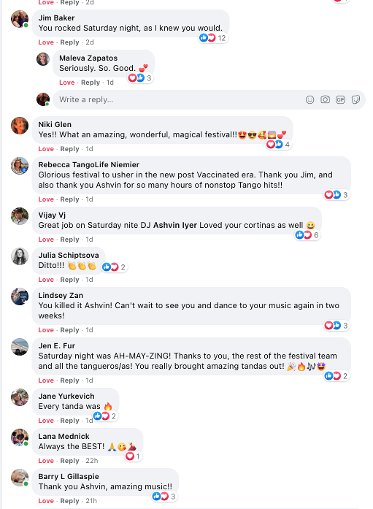Open sticker picker in reply box
This screenshot has height=509, width=373.
[356, 100]
